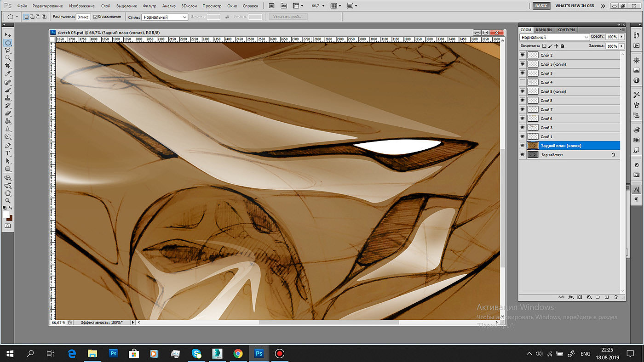Open the Стиль dropdown in options bar
The width and height of the screenshot is (644, 362).
pyautogui.click(x=164, y=17)
